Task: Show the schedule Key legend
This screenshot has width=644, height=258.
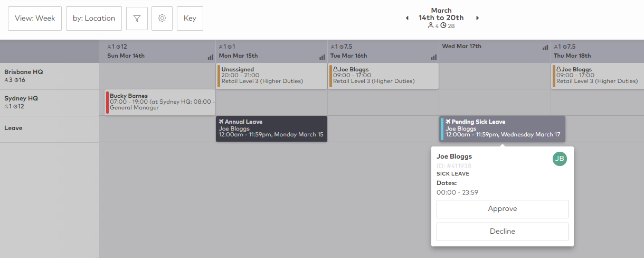Action: coord(190,19)
